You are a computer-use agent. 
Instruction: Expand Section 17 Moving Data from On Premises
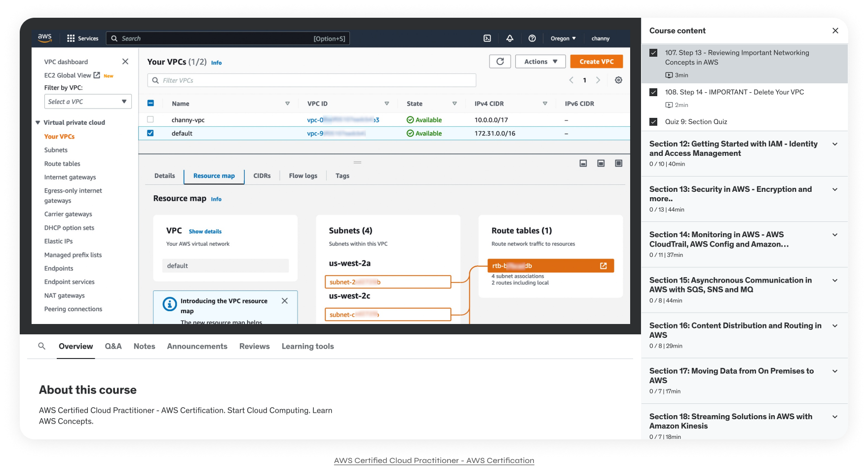835,371
